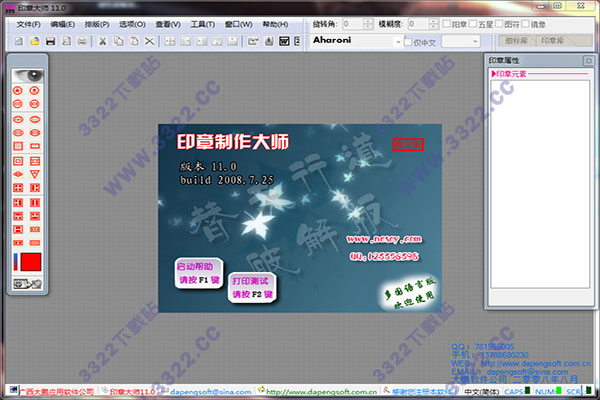Click the 中文(简体) status bar entry
The image size is (600, 400).
481,392
